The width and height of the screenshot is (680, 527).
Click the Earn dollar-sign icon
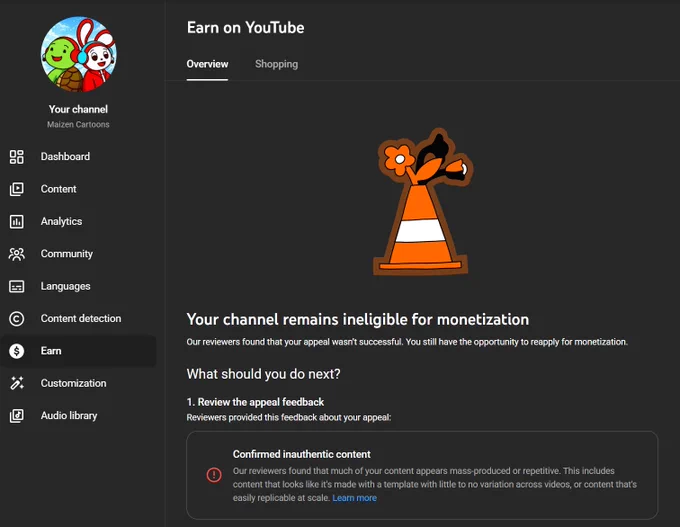click(16, 351)
